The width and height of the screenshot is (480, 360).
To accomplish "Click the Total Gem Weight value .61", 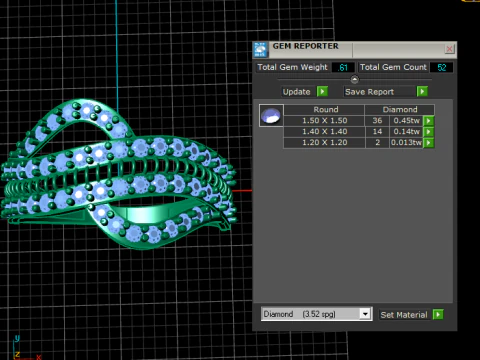I will [343, 67].
